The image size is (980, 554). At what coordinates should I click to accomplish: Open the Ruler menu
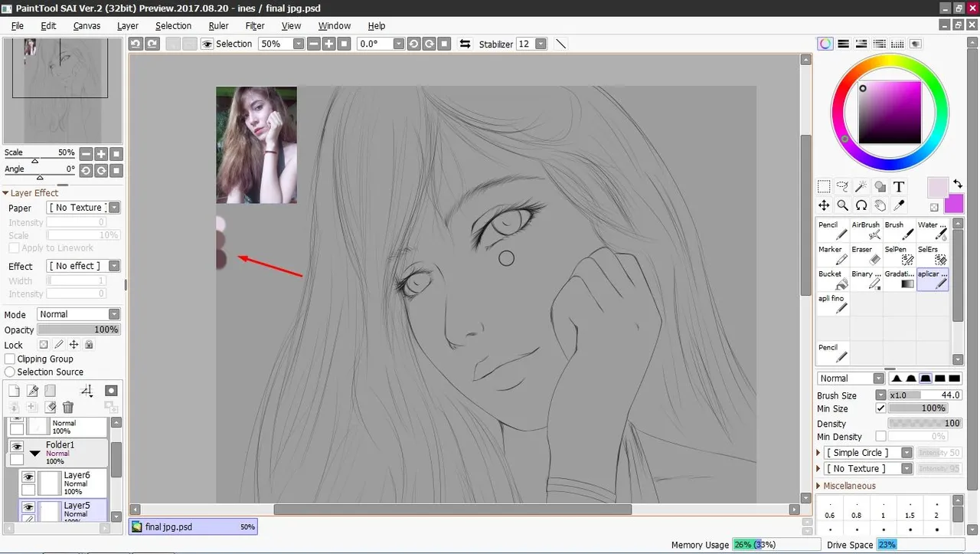point(218,25)
